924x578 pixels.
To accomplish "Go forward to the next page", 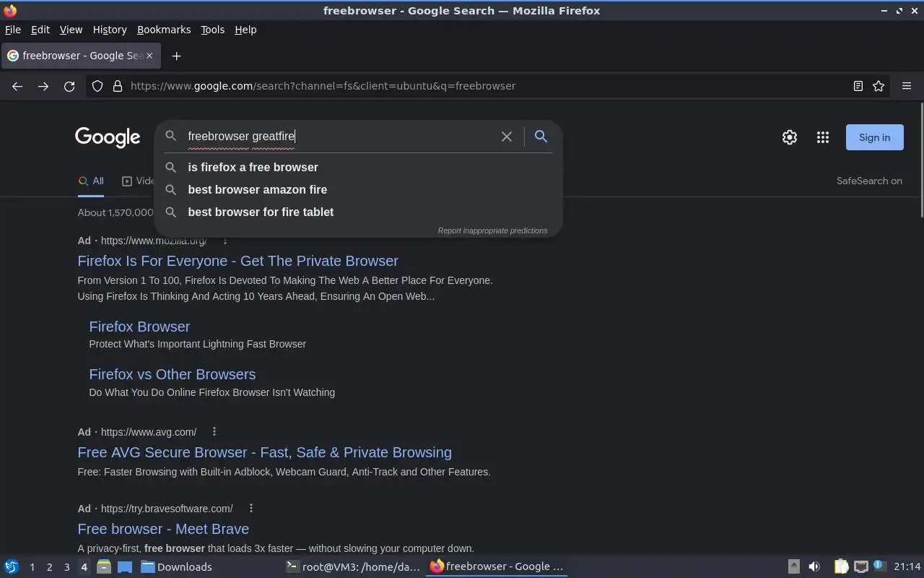I will (x=43, y=86).
